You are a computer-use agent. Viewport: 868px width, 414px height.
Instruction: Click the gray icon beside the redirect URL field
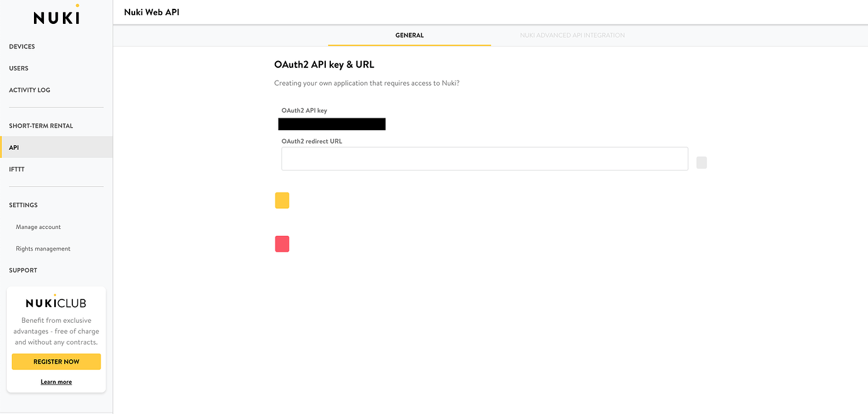[701, 162]
